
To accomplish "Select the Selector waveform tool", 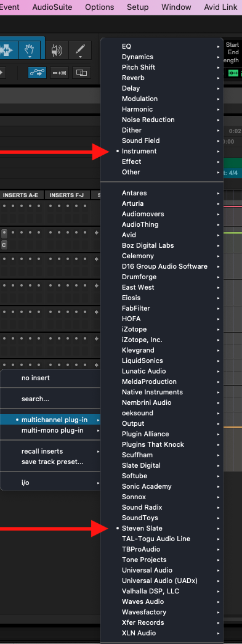I will 8,50.
